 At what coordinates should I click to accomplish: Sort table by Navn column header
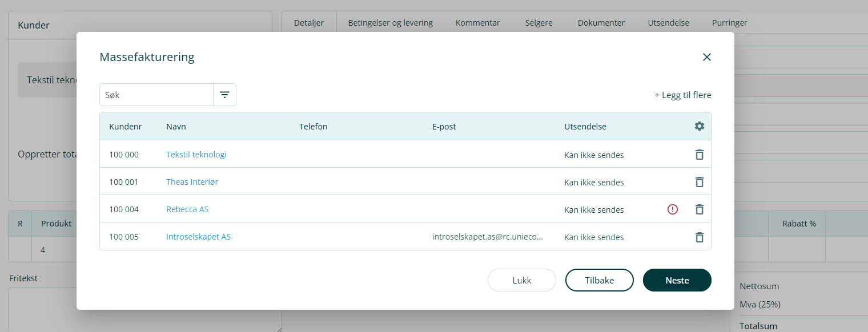pyautogui.click(x=176, y=127)
